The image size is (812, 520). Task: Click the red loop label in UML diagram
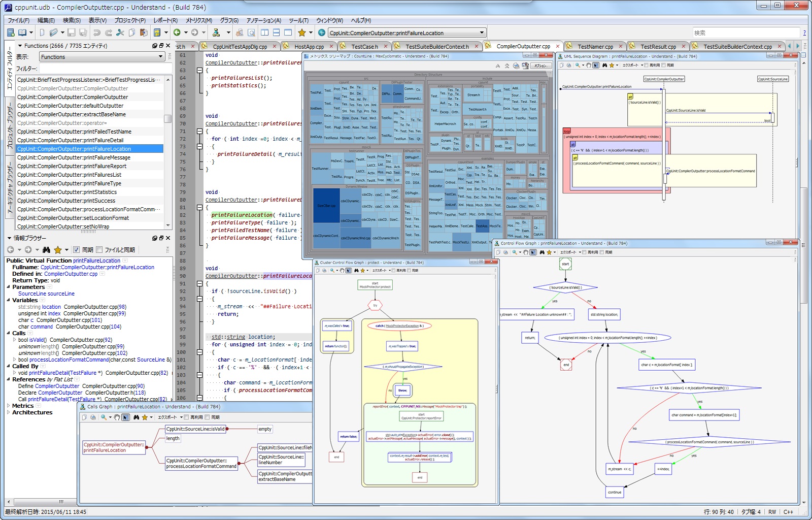coord(567,131)
